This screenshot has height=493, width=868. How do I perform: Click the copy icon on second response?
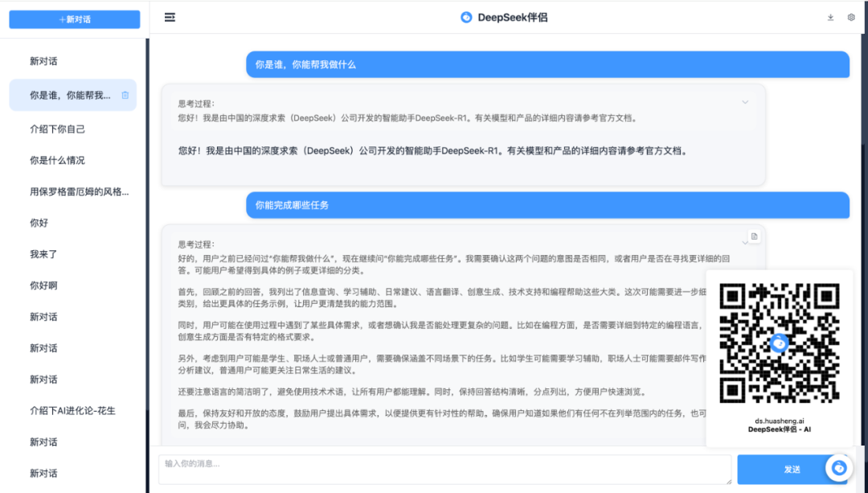(x=754, y=236)
